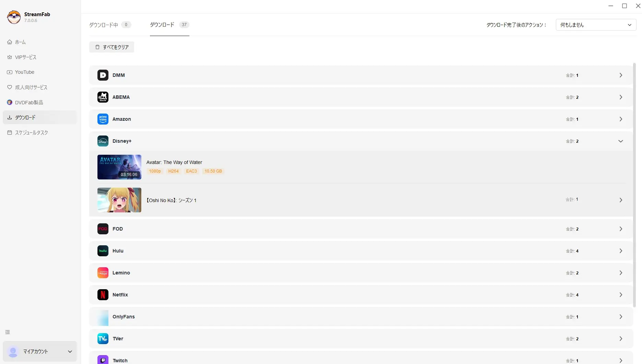The height and width of the screenshot is (364, 642).
Task: Open the My Account menu chevron
Action: click(x=70, y=352)
